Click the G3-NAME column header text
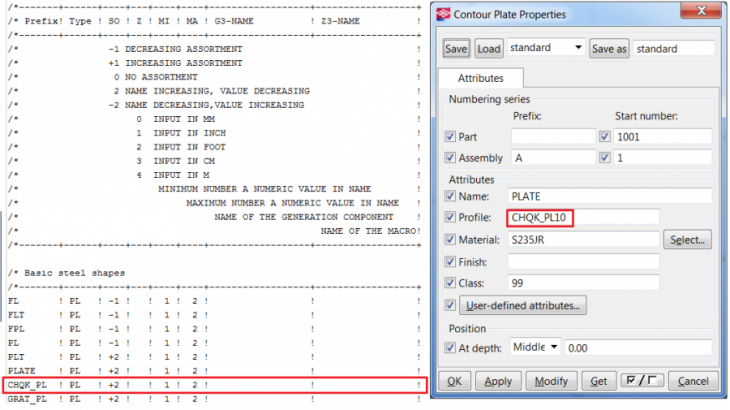730x410 pixels. [234, 21]
